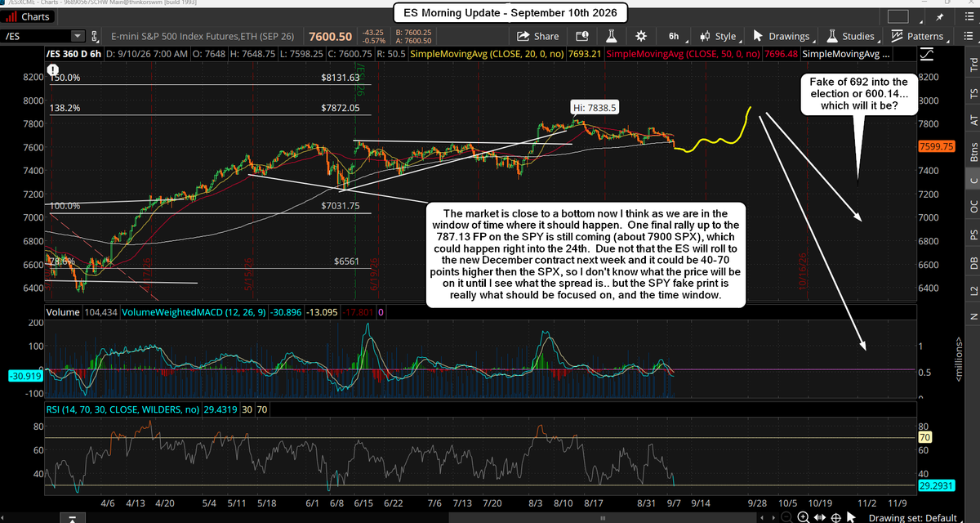Open the Style dropdown
The image size is (980, 523).
tap(719, 36)
